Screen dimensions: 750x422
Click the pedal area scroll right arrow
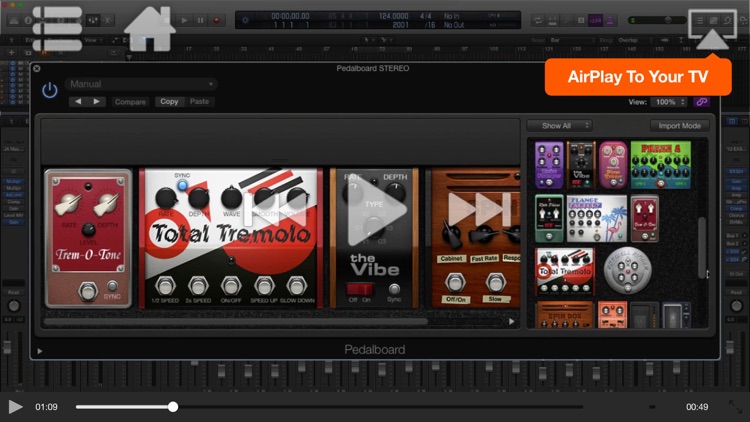(x=511, y=322)
